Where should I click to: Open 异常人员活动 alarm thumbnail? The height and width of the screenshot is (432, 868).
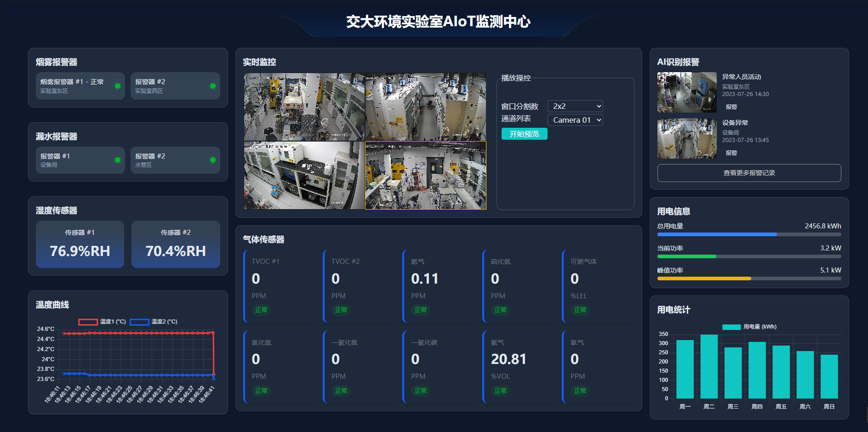687,92
